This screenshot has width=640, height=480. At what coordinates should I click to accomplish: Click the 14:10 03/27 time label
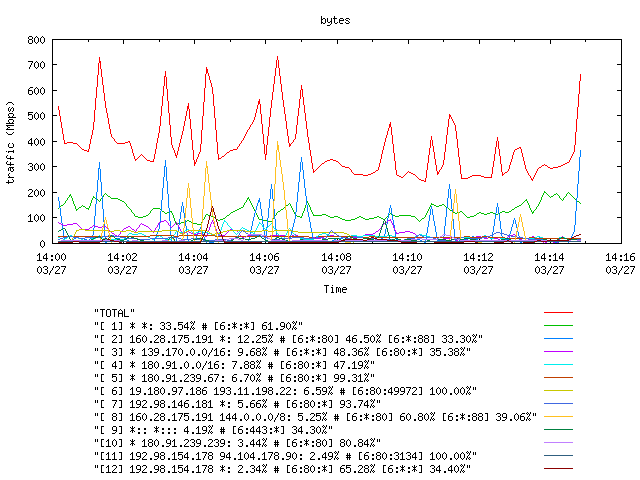pos(407,263)
